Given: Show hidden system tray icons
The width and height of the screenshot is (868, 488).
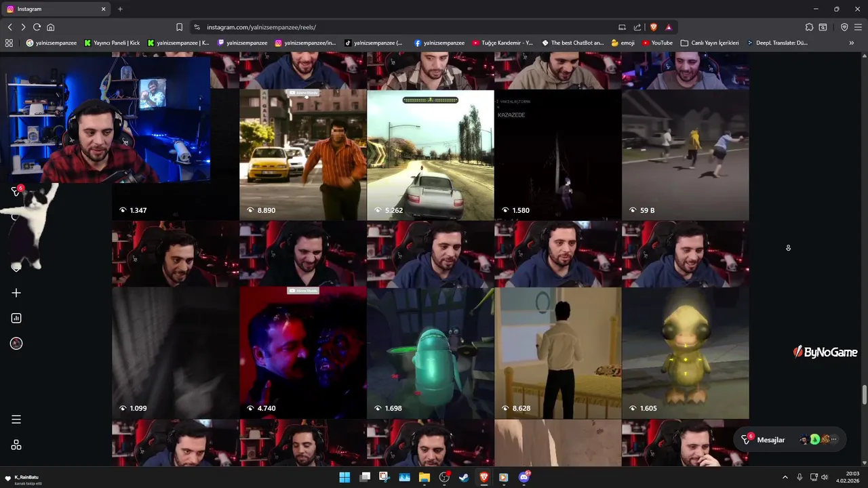Looking at the screenshot, I should click(785, 477).
